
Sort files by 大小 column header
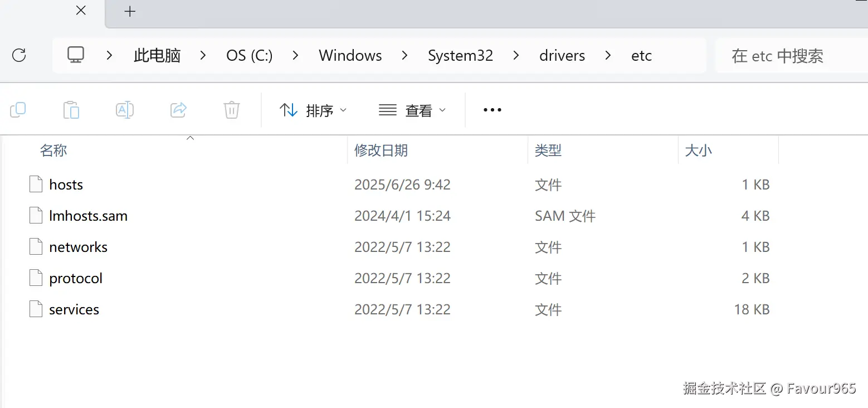click(698, 150)
